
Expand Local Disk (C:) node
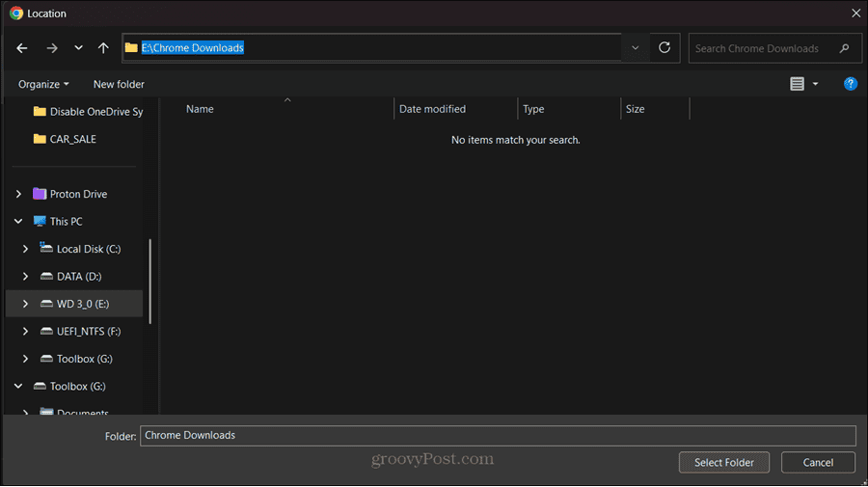tap(25, 249)
